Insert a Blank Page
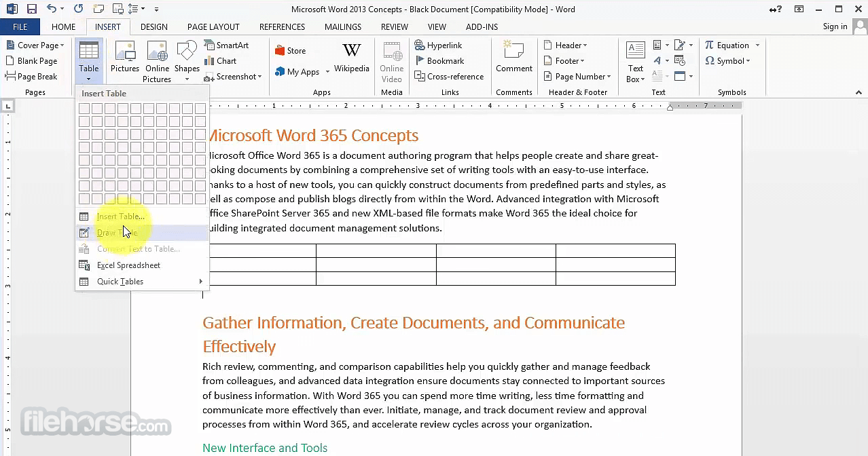Viewport: 868px width, 456px height. [x=31, y=61]
